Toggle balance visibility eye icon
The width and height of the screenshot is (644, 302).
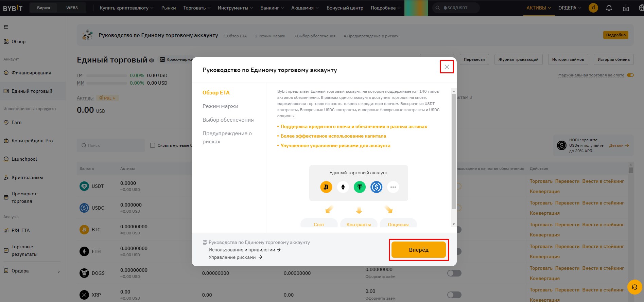click(152, 60)
